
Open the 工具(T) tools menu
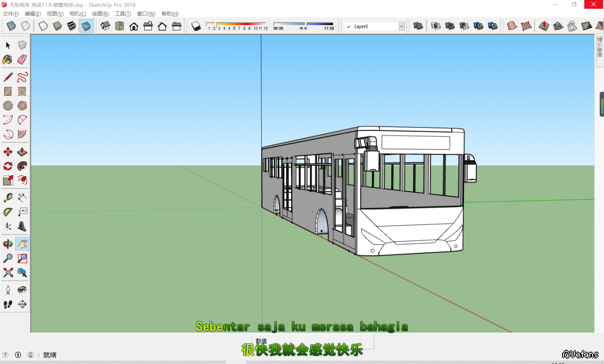pyautogui.click(x=123, y=14)
